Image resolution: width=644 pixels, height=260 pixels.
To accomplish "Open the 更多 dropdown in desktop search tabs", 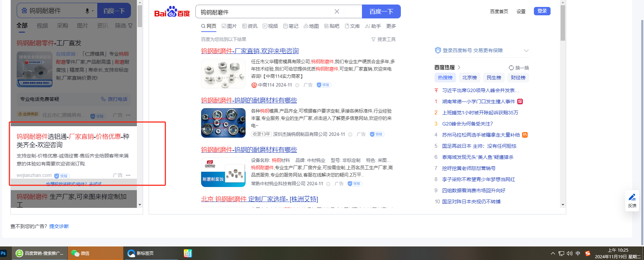I will [391, 26].
